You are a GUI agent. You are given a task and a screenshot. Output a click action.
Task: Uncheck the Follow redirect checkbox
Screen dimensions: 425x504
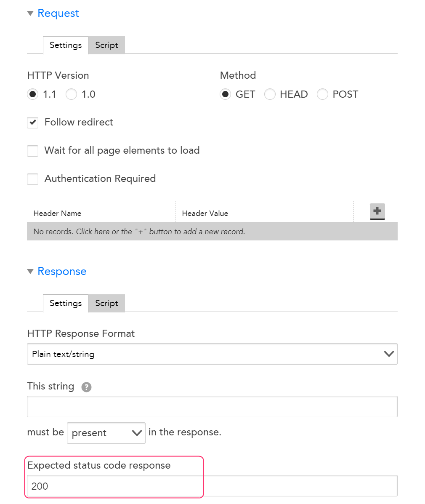coord(32,123)
